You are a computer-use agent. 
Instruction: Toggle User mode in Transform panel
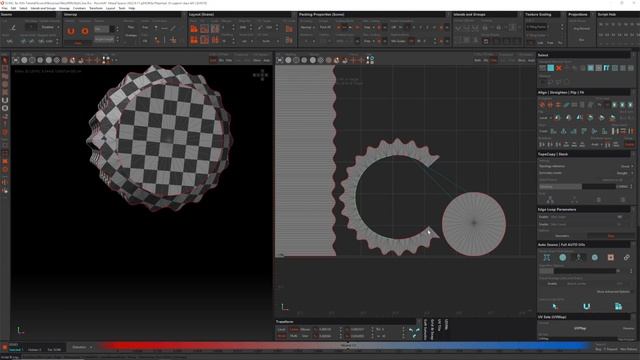click(x=305, y=336)
